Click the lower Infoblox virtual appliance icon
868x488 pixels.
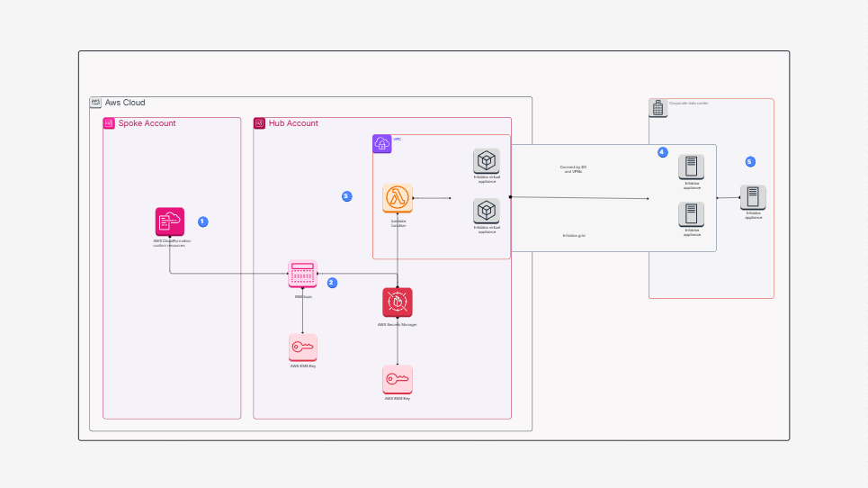(x=487, y=211)
